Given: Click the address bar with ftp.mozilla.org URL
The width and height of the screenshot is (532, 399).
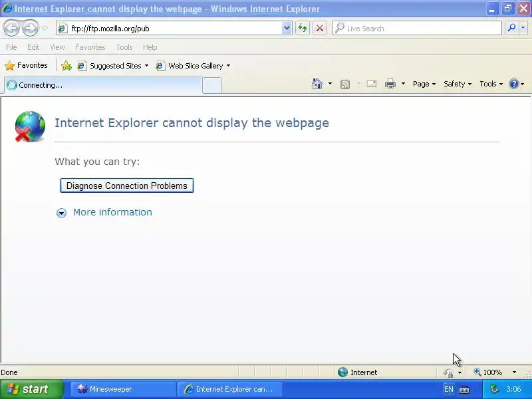Looking at the screenshot, I should tap(169, 29).
